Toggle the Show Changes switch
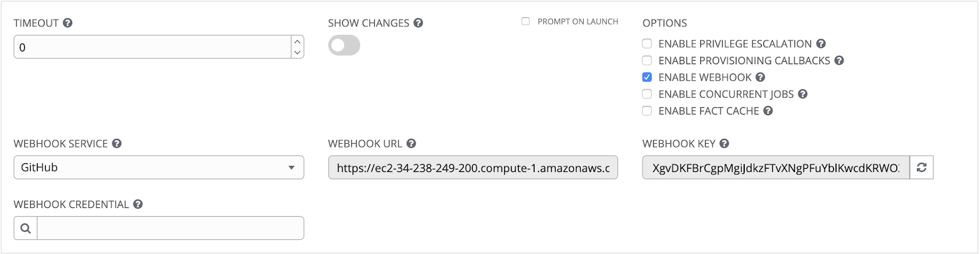Image resolution: width=980 pixels, height=254 pixels. point(344,46)
